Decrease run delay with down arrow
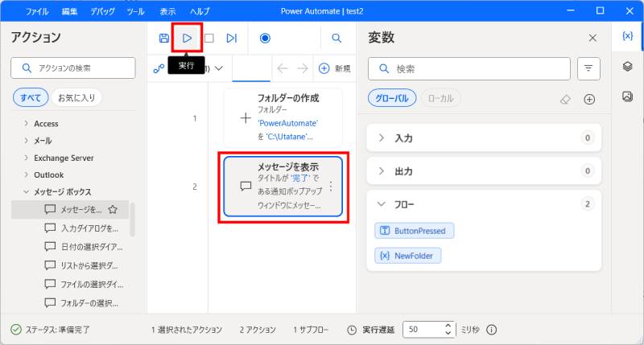Image resolution: width=644 pixels, height=345 pixels. (x=448, y=333)
